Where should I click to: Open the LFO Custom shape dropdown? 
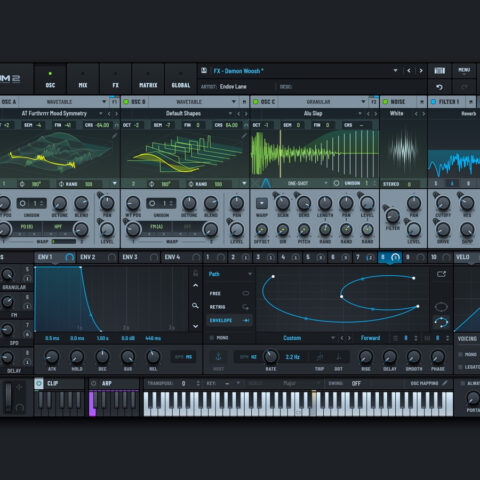(332, 338)
